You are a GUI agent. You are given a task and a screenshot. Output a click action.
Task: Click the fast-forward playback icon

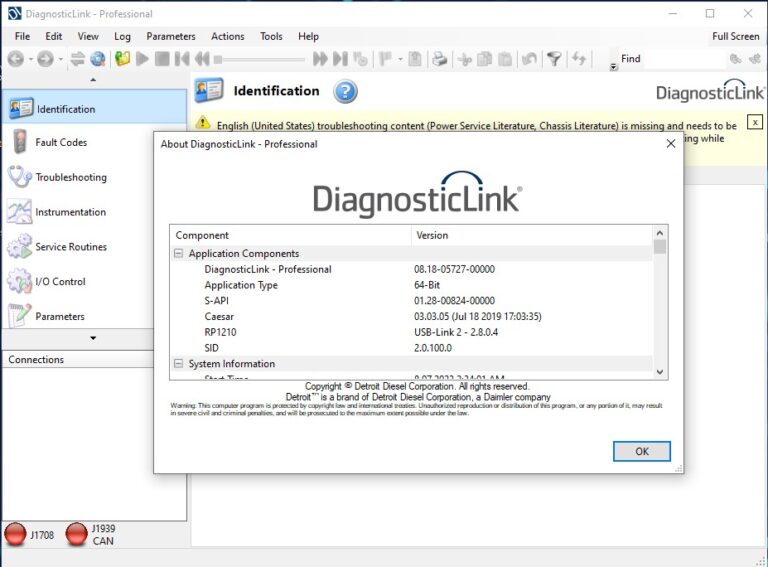[320, 59]
